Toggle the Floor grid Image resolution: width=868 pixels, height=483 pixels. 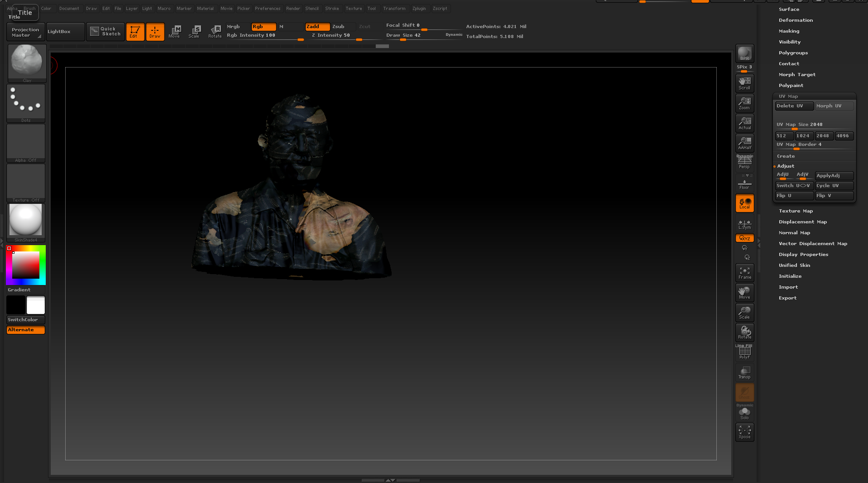pos(744,183)
